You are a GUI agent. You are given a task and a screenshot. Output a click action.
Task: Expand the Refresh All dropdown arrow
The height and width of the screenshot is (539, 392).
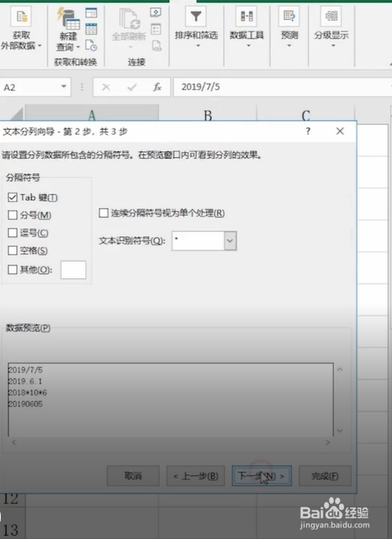[x=130, y=46]
